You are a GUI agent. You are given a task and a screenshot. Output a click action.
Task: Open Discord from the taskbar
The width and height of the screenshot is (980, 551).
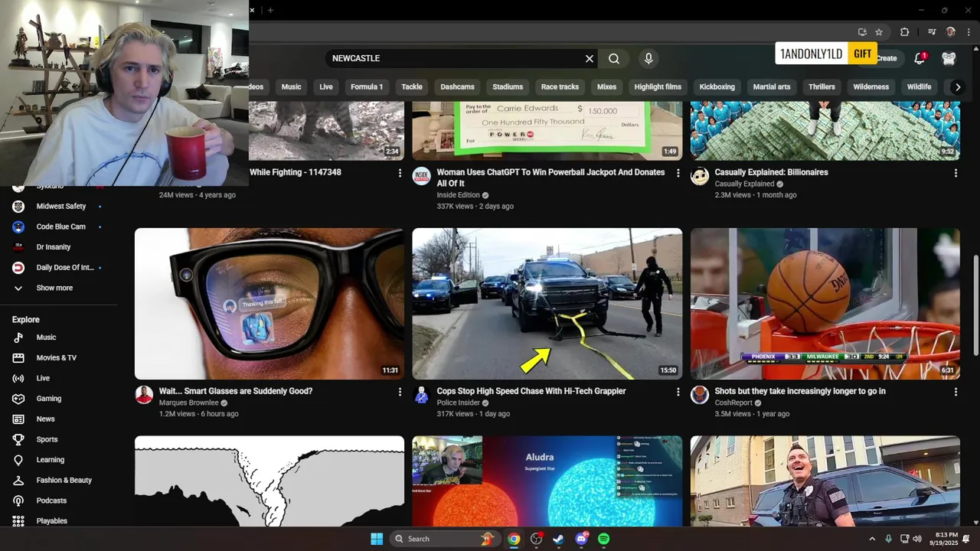[x=581, y=539]
